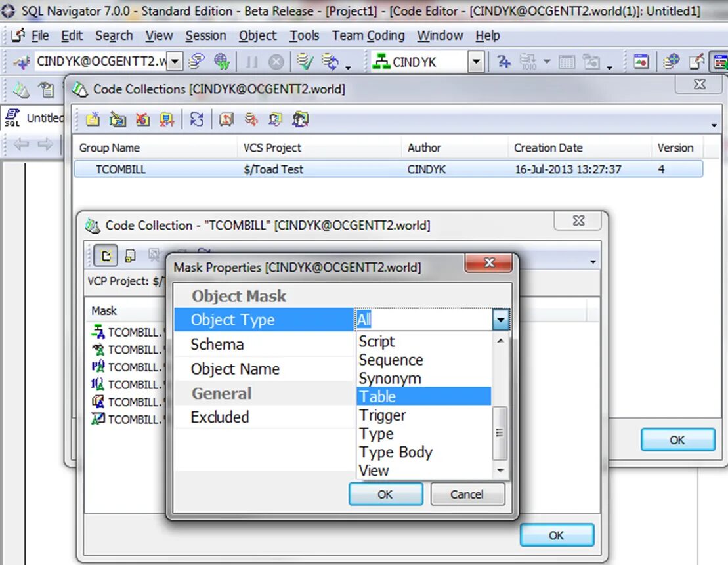The image size is (728, 565).
Task: Click the new session connection icon
Action: coord(22,62)
